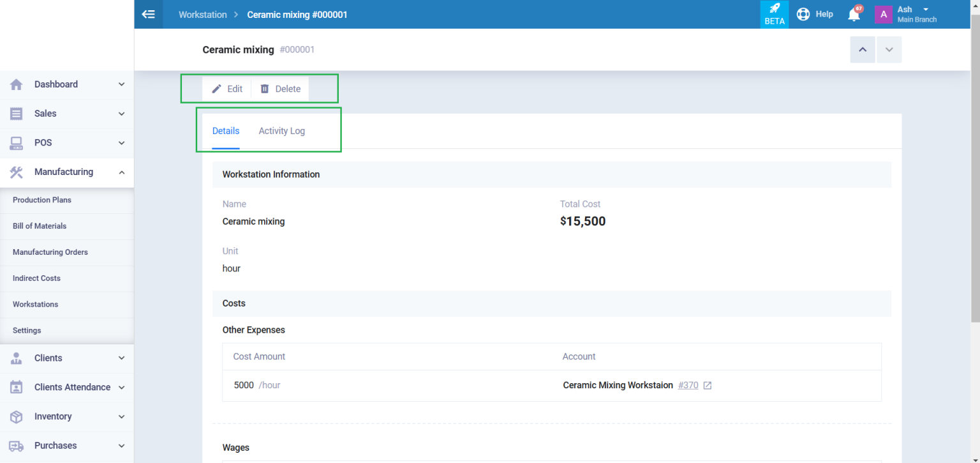Click the purple user avatar 'A'
The image size is (980, 463).
tap(884, 14)
